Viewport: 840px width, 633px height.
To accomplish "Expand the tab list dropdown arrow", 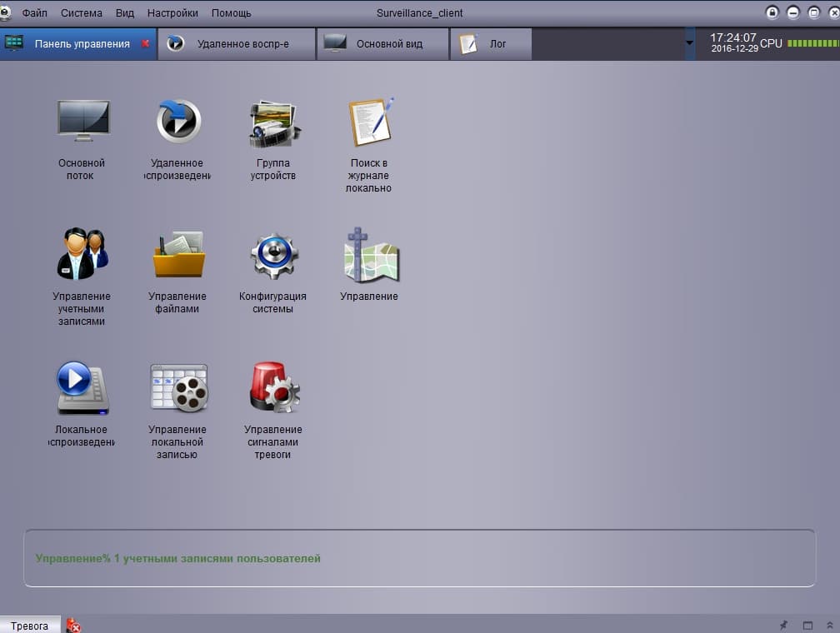I will coord(689,42).
